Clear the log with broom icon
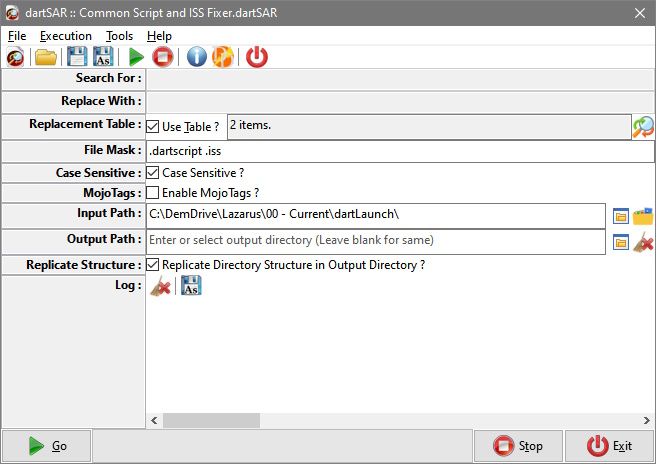Screen dimensions: 656x464 [160, 286]
